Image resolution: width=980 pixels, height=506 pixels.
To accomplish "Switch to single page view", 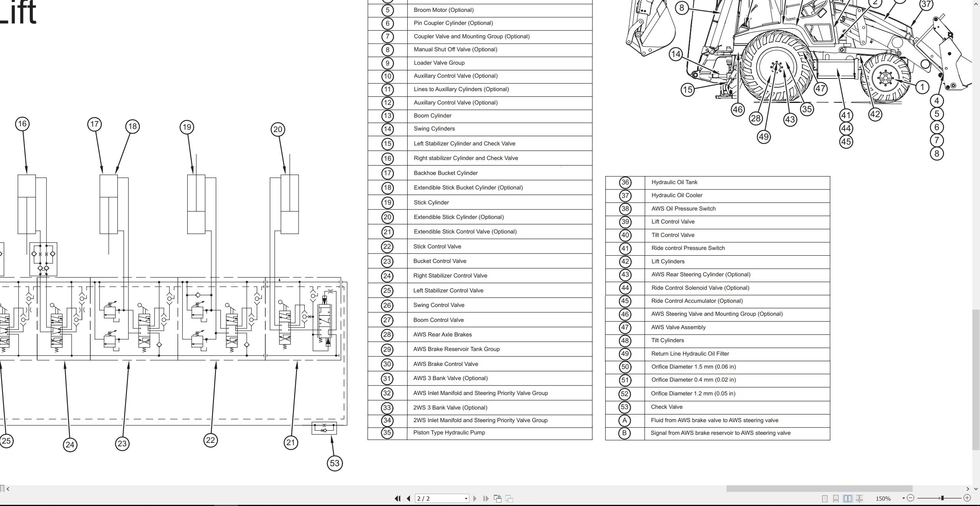I will pos(825,498).
